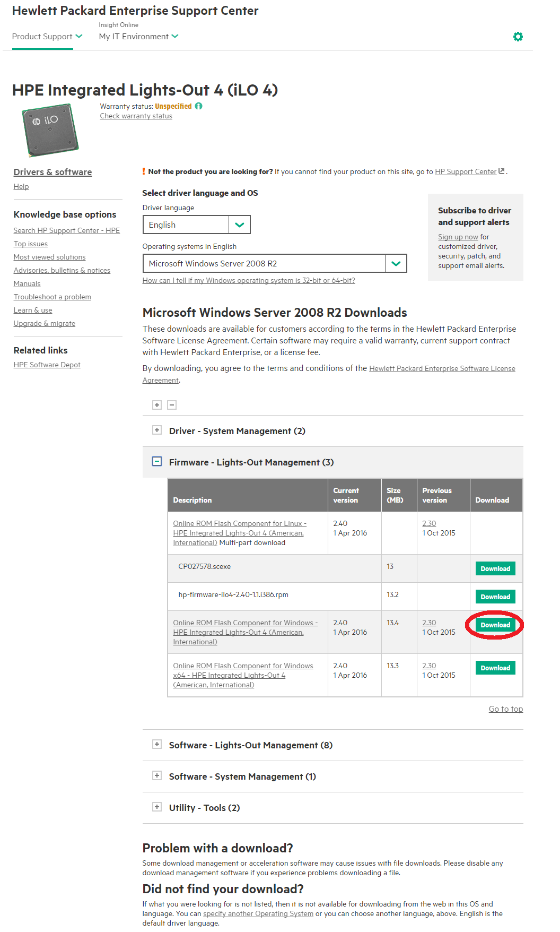Open the Upgrade & migrate link
This screenshot has width=560, height=932.
(45, 323)
